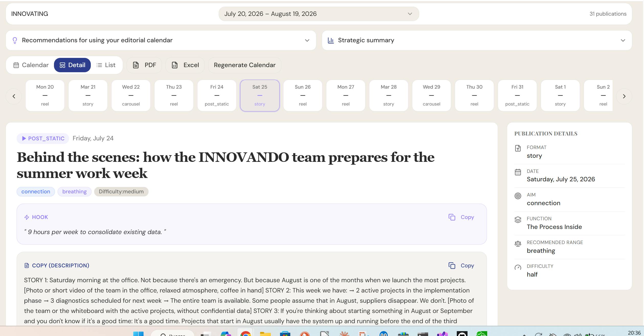Select the Mon 27 reel day card

tap(346, 96)
